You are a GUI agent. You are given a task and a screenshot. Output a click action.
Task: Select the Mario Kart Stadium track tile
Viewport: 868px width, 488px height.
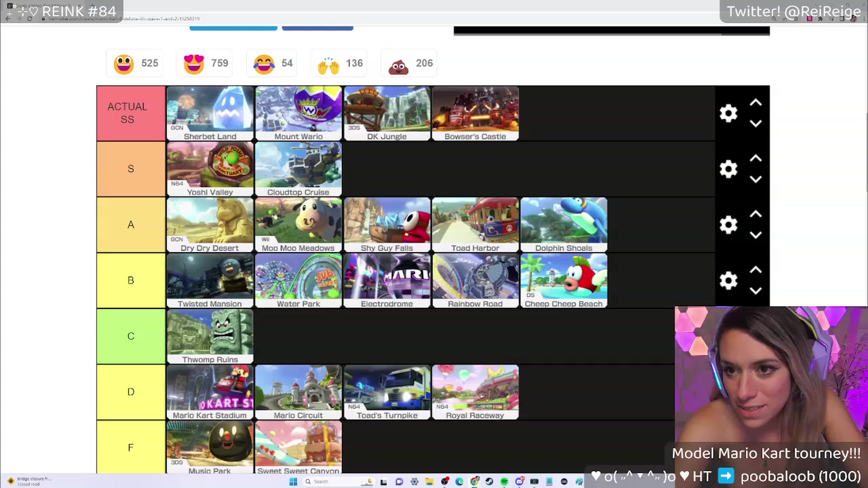tap(210, 392)
